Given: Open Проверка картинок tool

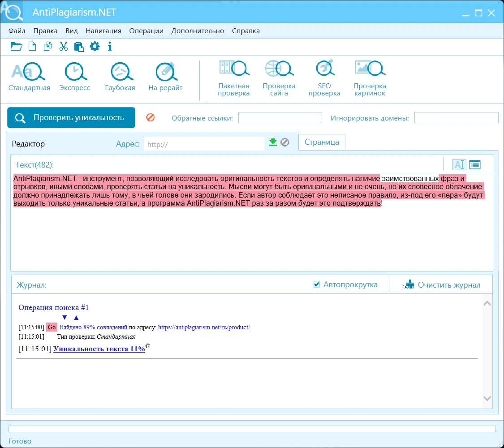Looking at the screenshot, I should pyautogui.click(x=370, y=78).
